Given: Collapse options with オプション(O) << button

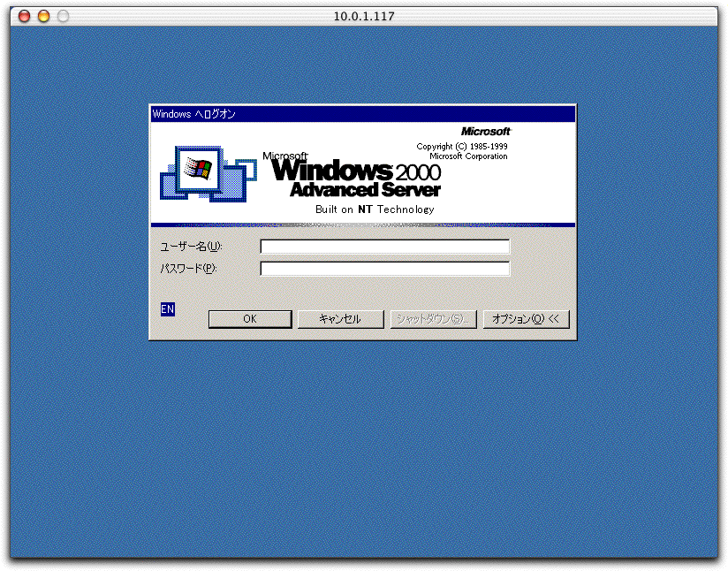Looking at the screenshot, I should pyautogui.click(x=526, y=319).
